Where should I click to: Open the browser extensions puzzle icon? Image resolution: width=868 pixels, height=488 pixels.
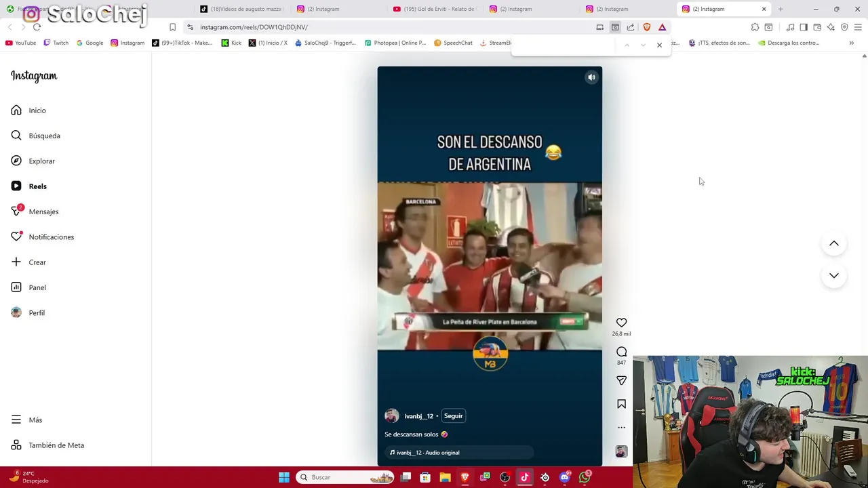coord(755,27)
